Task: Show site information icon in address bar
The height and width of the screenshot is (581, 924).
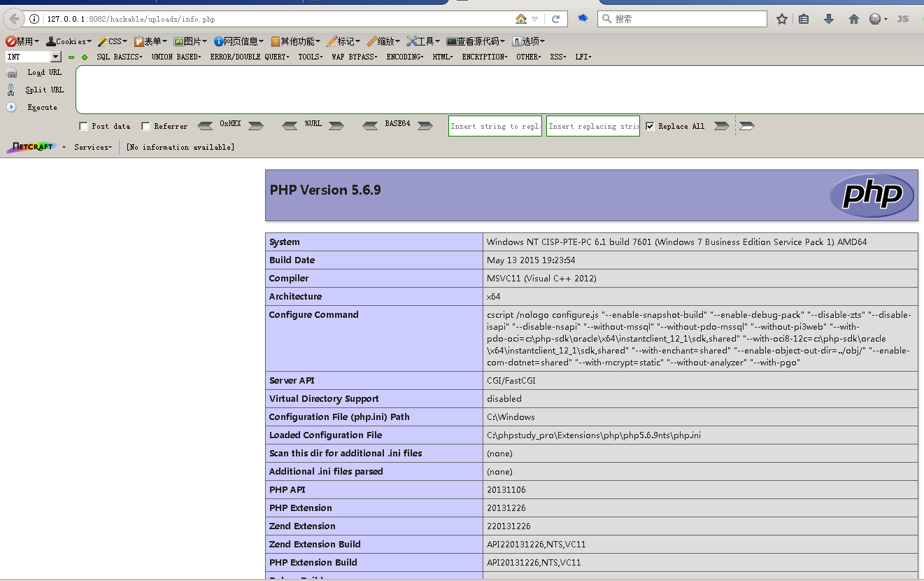Action: (34, 19)
